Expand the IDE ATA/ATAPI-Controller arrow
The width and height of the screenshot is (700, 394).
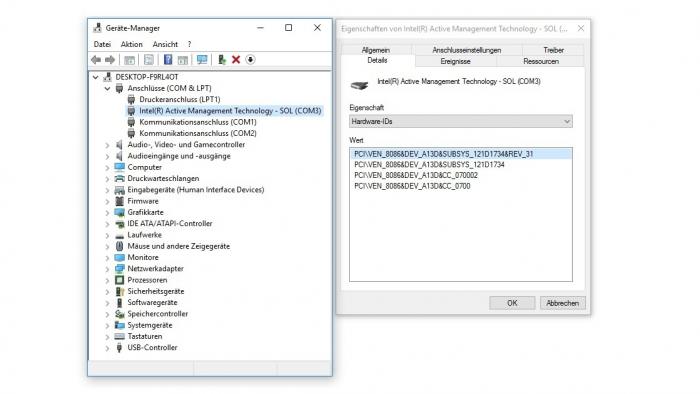(107, 224)
